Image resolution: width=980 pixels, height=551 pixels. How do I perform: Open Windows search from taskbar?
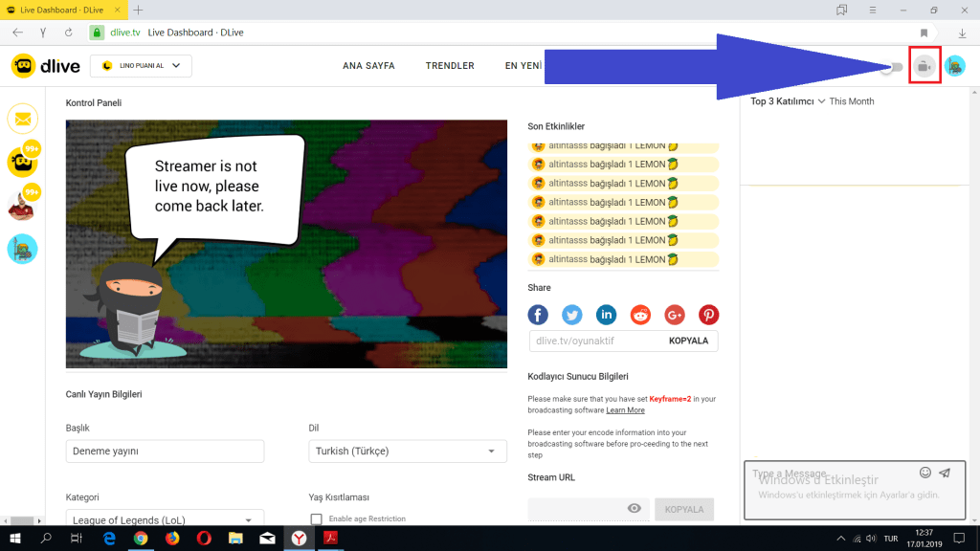click(46, 538)
